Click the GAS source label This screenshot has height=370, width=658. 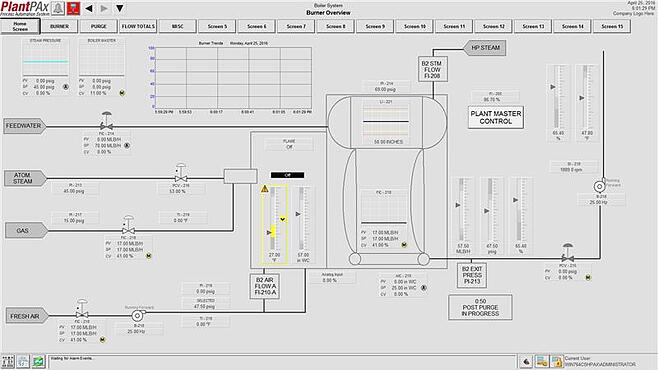coord(26,231)
